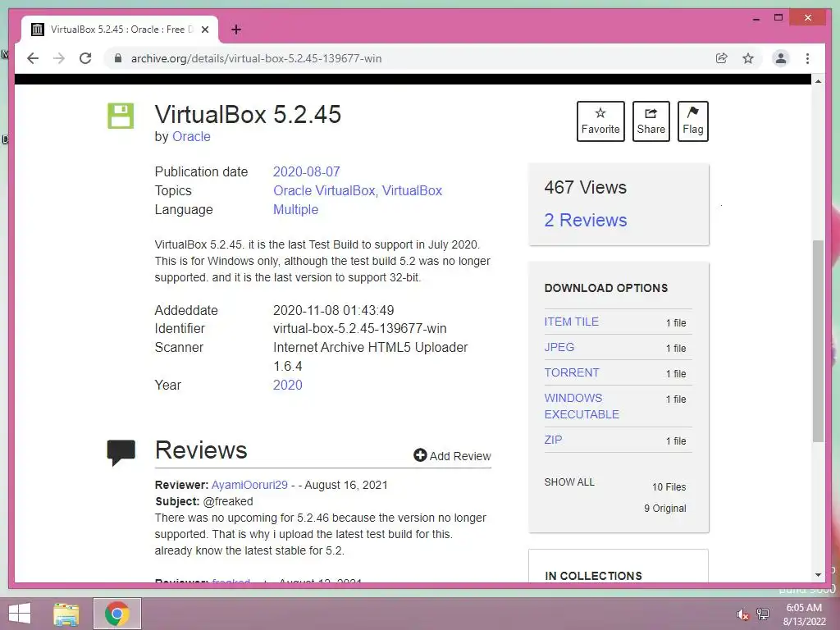Screen dimensions: 840x630
Task: Open the 2 Reviews link
Action: click(586, 220)
